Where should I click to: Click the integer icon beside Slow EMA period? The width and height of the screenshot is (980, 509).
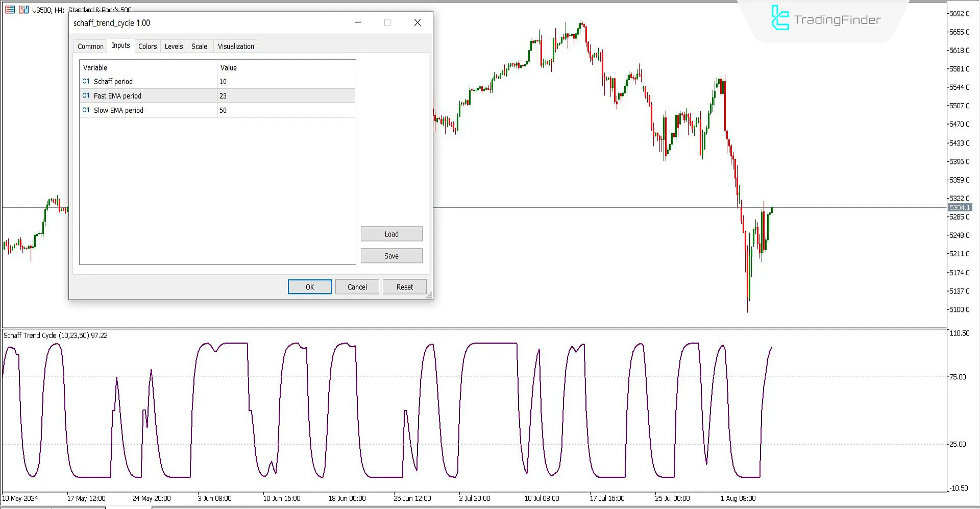[86, 110]
